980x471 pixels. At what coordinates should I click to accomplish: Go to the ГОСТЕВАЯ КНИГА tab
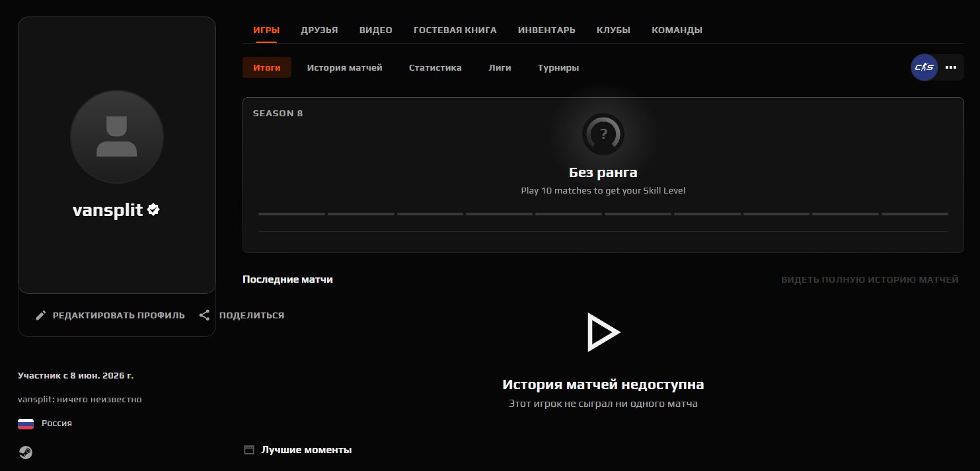pos(455,30)
